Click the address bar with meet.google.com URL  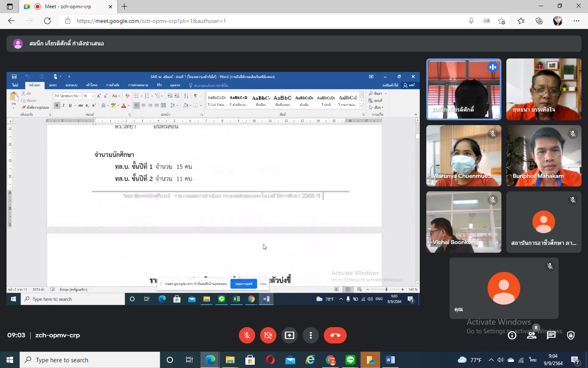pyautogui.click(x=261, y=21)
